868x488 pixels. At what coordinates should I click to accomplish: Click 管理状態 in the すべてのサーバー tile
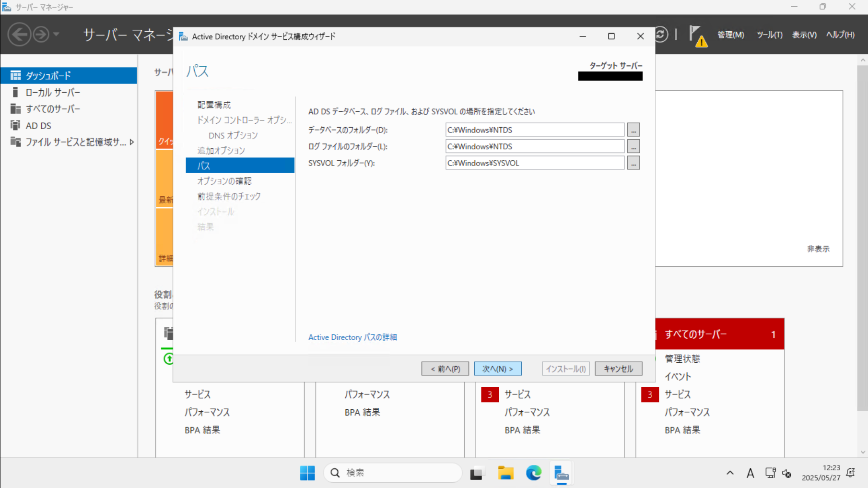[682, 359]
